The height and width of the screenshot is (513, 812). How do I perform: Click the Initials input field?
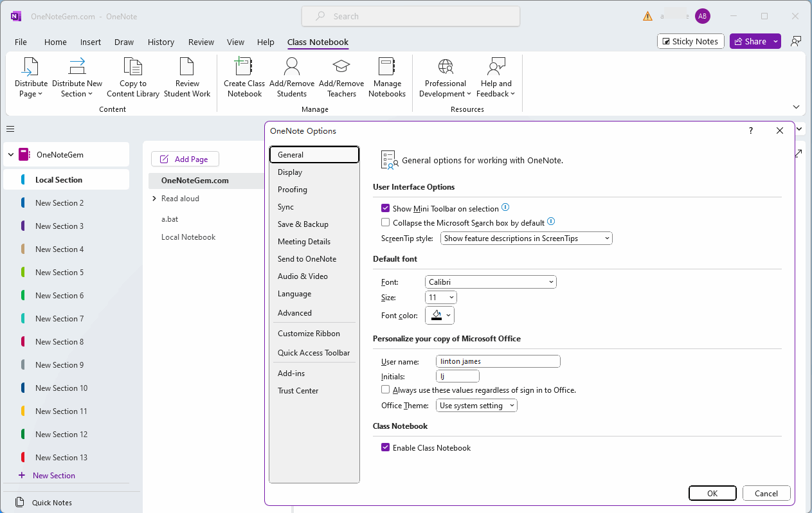(x=458, y=376)
